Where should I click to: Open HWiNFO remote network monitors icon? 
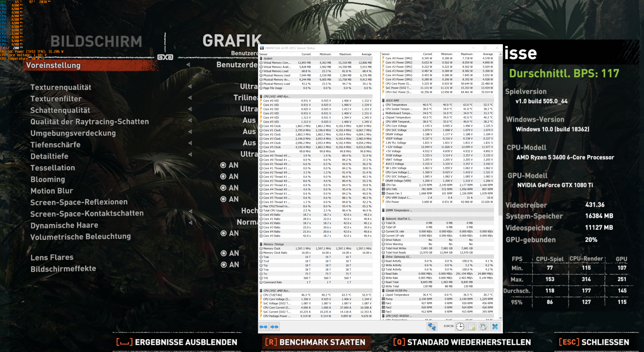pyautogui.click(x=432, y=326)
